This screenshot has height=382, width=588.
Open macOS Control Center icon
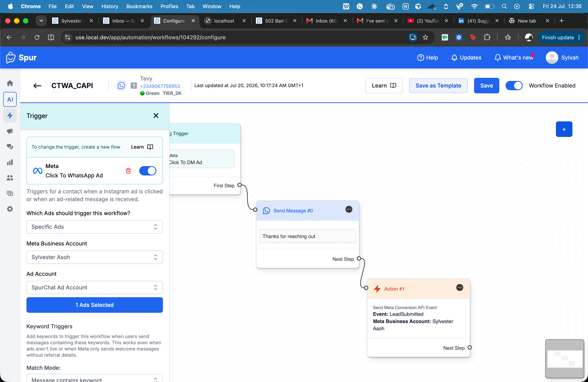[x=531, y=6]
